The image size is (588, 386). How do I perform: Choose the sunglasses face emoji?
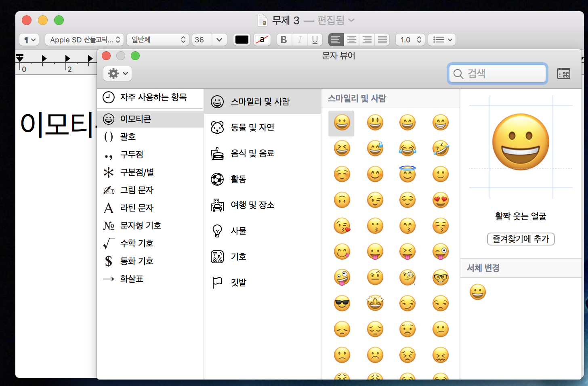[x=342, y=303]
